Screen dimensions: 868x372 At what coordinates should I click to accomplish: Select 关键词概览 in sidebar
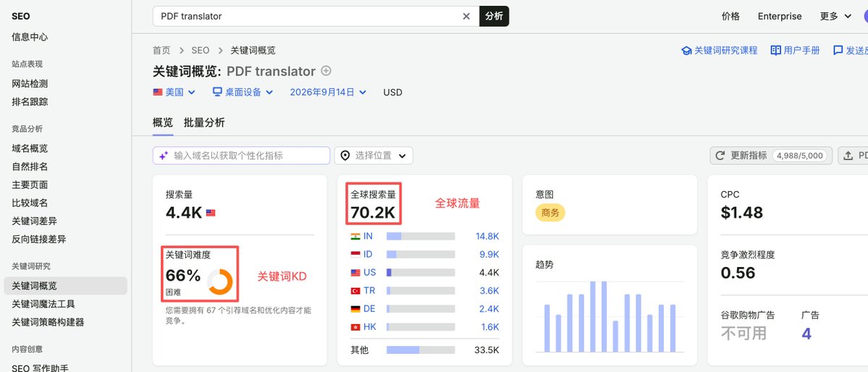[65, 286]
